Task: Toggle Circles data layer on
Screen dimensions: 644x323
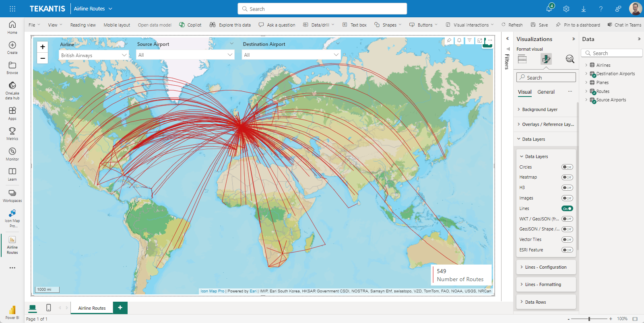Action: click(x=567, y=167)
